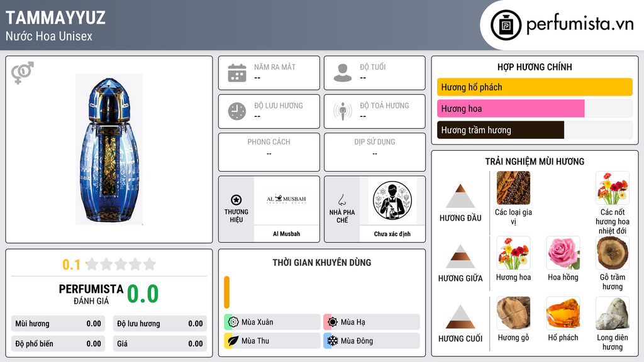
Task: Open the Gỗ trầm hương note image
Action: (613, 253)
